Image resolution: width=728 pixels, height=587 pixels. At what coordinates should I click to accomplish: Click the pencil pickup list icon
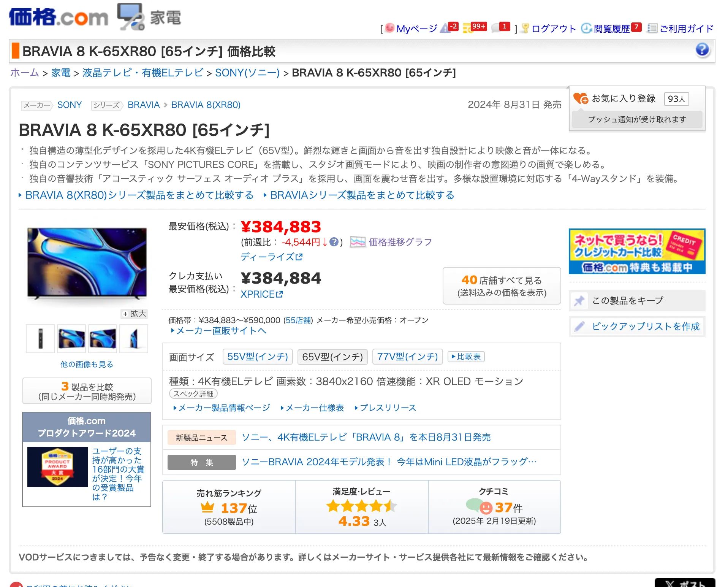(x=579, y=327)
